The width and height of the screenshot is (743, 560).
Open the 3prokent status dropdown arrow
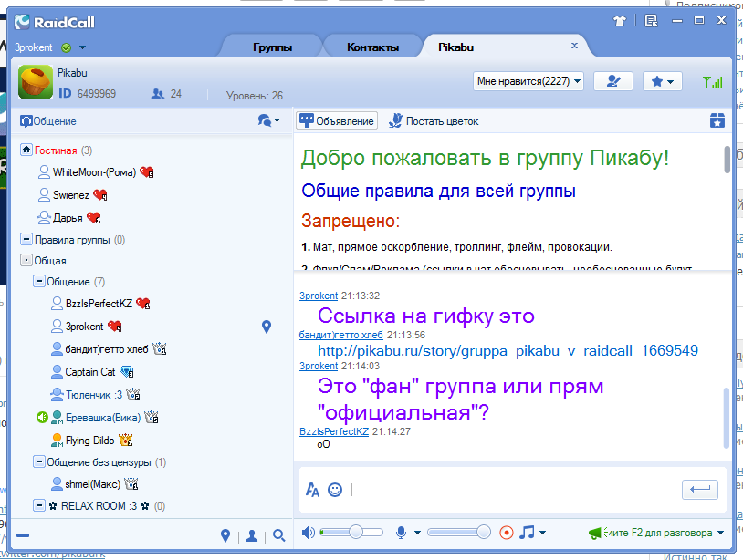[82, 47]
